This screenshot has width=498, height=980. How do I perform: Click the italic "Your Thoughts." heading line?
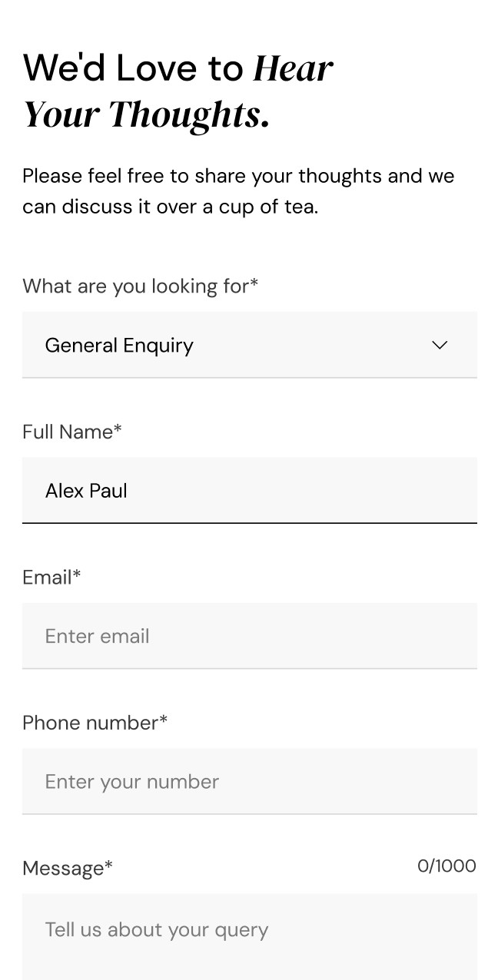[x=146, y=114]
